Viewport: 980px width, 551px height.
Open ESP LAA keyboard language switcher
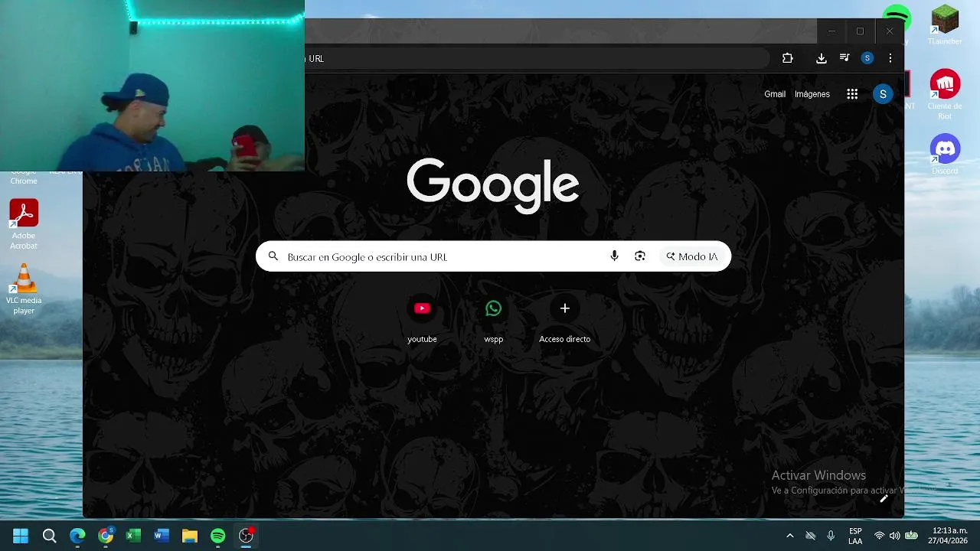[855, 536]
